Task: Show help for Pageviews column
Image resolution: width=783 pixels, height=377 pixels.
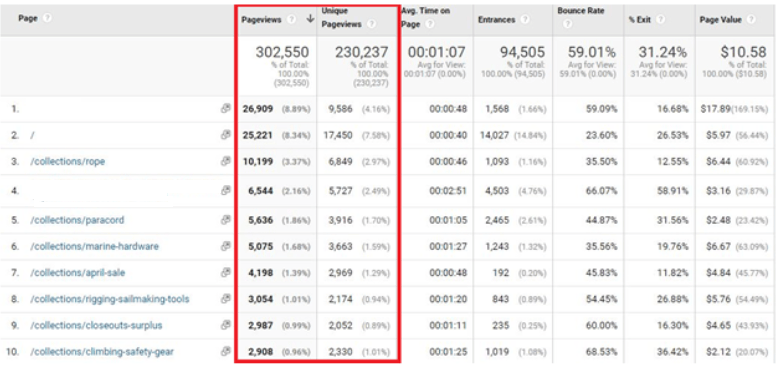Action: coord(292,19)
